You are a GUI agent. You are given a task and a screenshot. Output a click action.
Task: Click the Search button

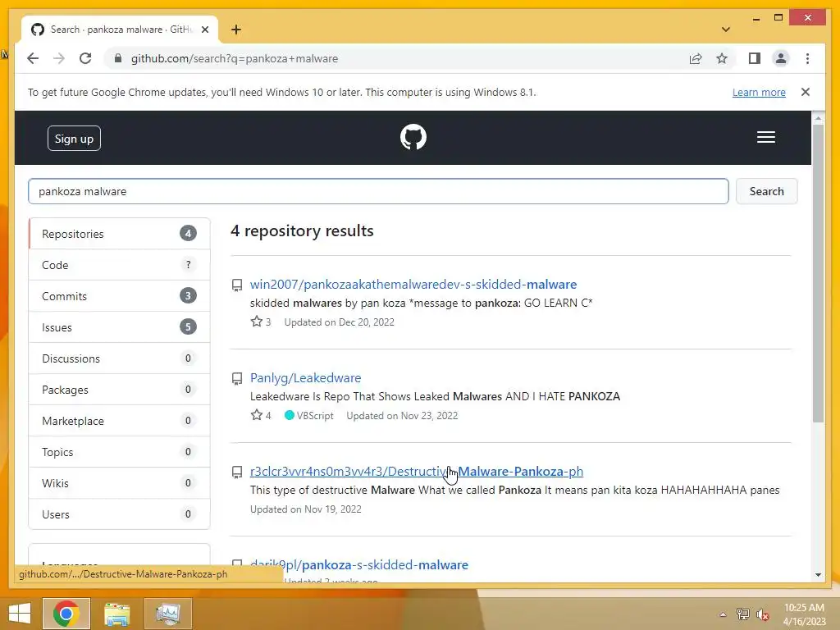[x=766, y=191]
